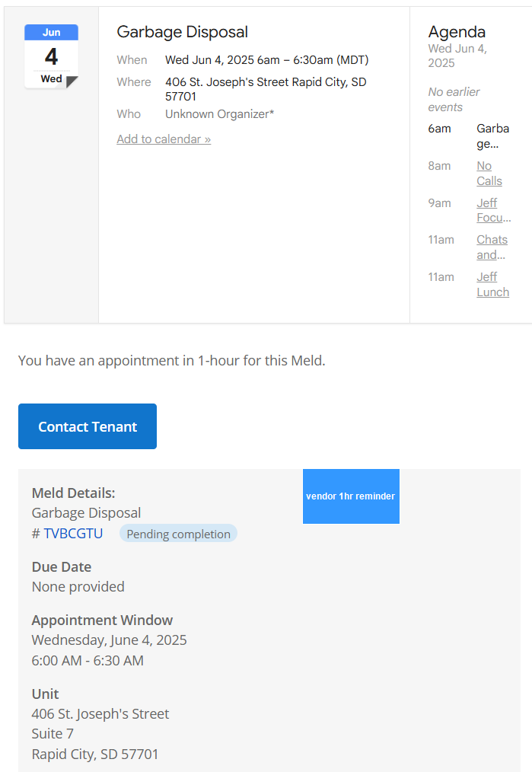532x772 pixels.
Task: Open the Jeff Lunch agenda event
Action: (x=492, y=285)
